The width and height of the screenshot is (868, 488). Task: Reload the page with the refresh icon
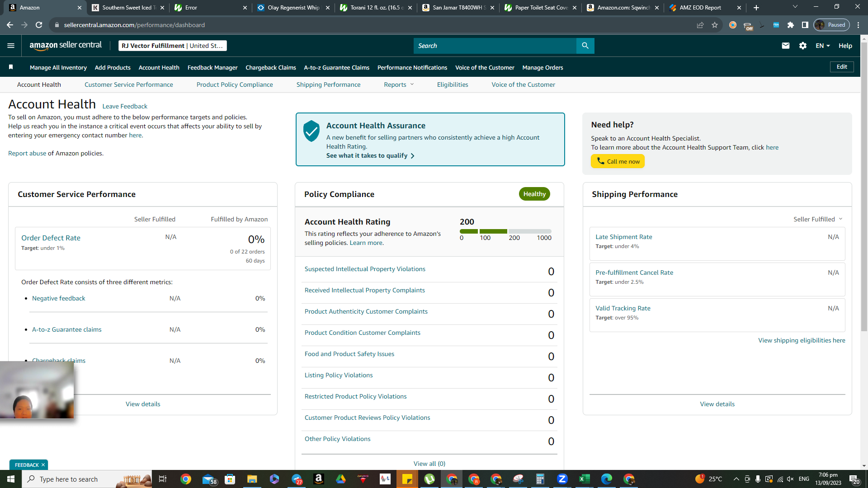(39, 25)
